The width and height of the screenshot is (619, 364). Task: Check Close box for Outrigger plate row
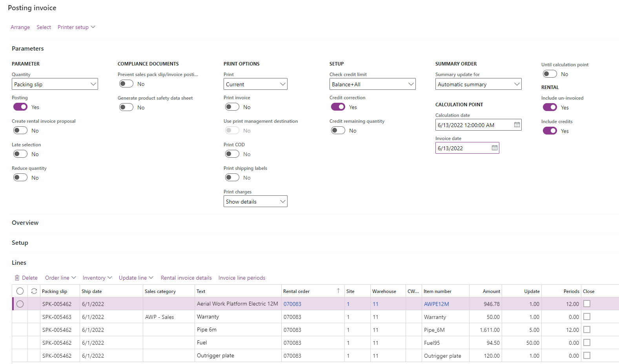pos(587,355)
